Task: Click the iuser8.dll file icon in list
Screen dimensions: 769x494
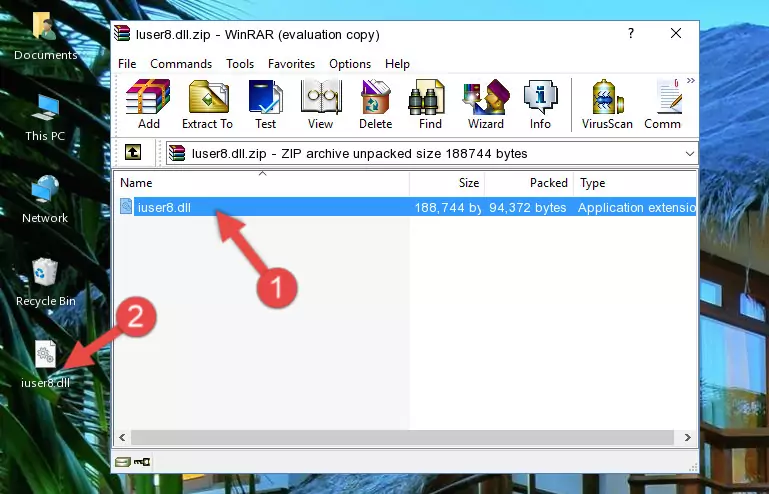Action: click(126, 207)
